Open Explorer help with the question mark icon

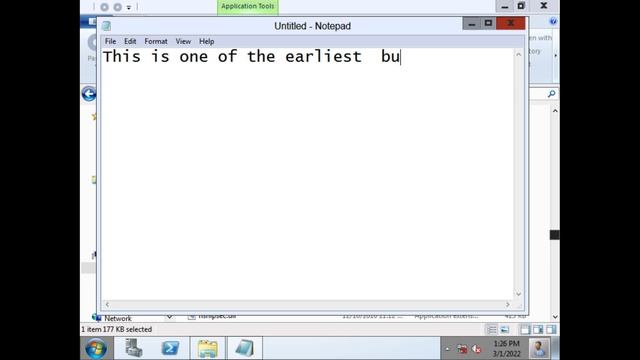pos(553,21)
